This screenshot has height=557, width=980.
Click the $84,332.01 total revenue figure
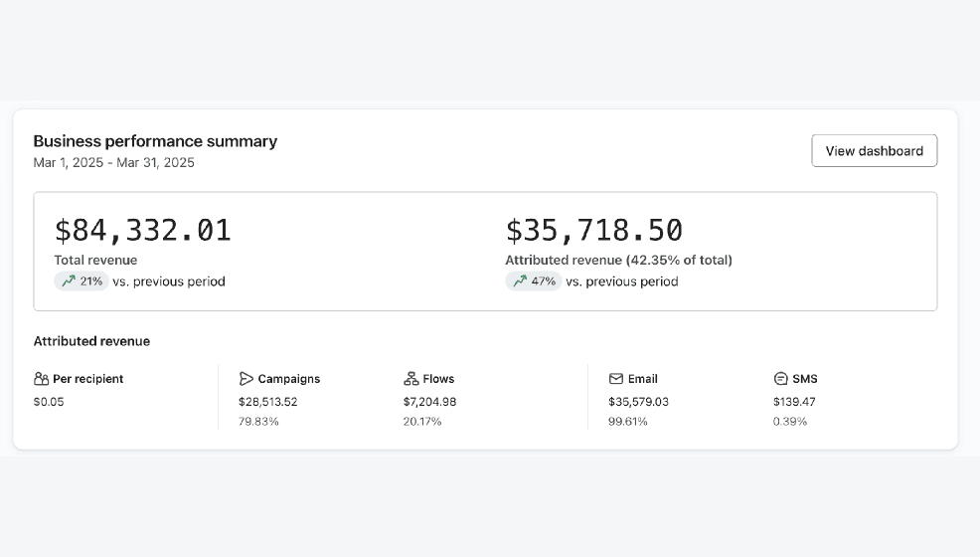[143, 230]
